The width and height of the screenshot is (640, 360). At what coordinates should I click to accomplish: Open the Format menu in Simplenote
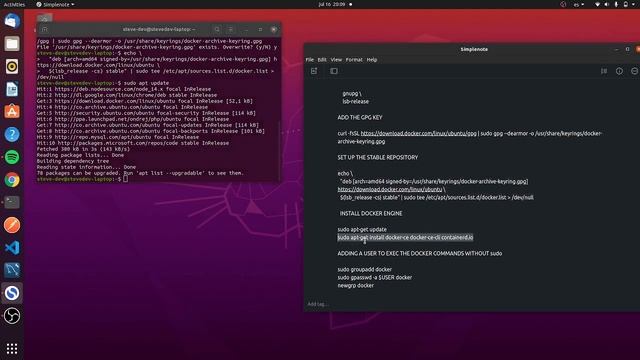click(354, 60)
